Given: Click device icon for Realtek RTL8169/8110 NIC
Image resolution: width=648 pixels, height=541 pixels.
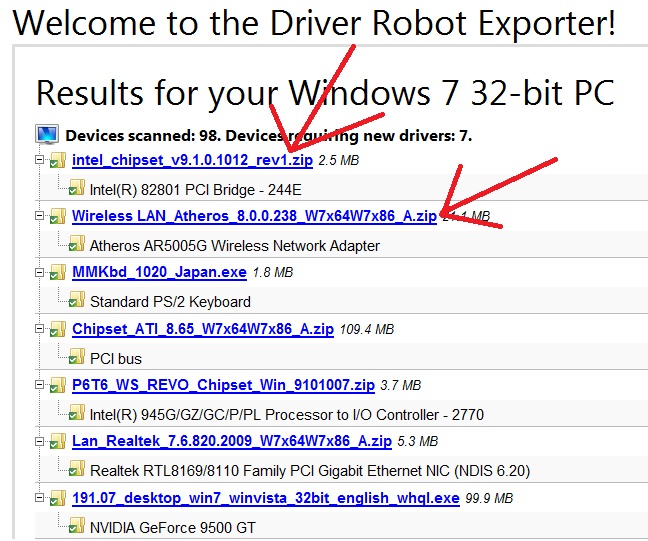Looking at the screenshot, I should click(x=77, y=469).
